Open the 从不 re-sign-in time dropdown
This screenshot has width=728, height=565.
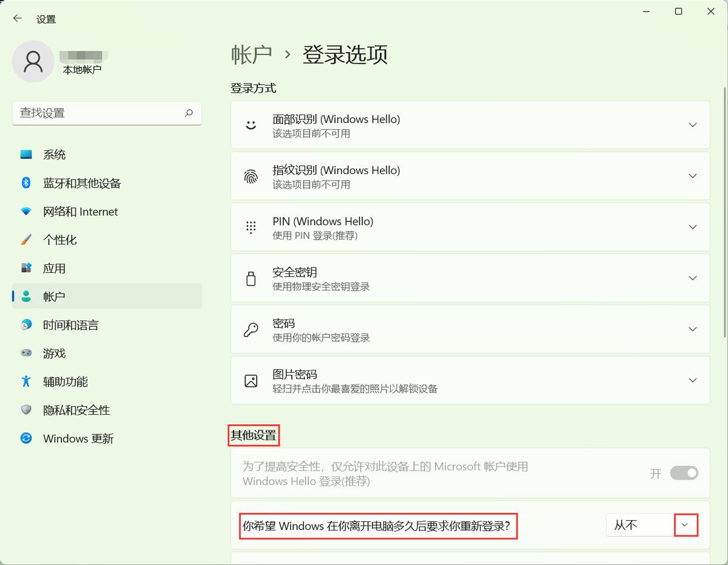pos(686,525)
